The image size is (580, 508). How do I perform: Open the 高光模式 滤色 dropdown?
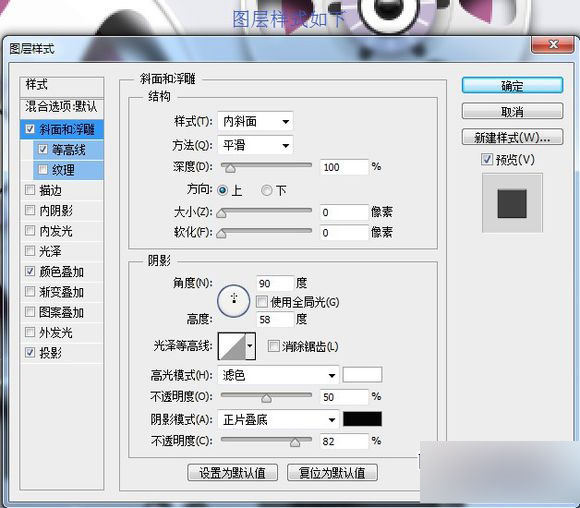click(278, 376)
